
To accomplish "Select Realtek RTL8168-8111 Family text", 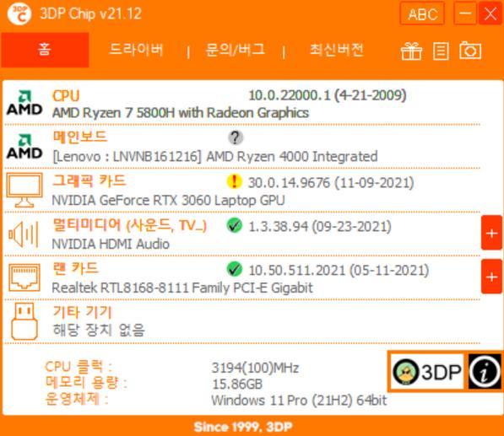I will [182, 288].
